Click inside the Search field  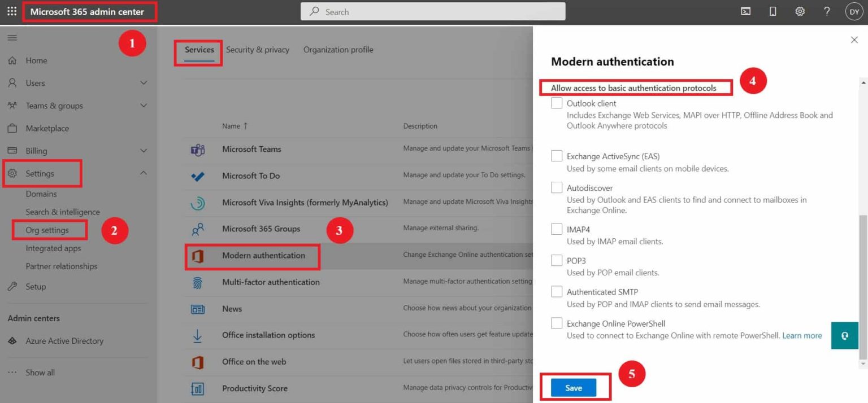tap(433, 11)
